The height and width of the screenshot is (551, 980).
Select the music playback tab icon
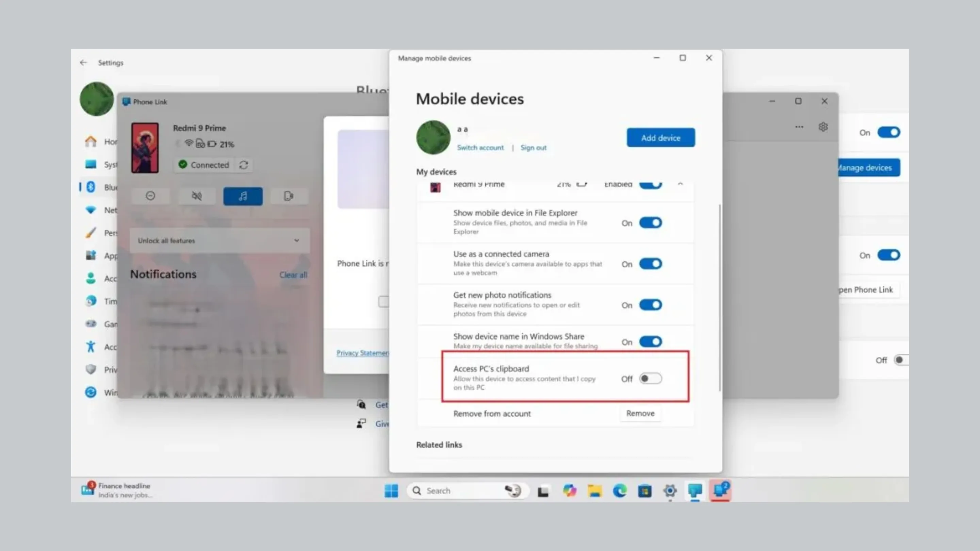(x=243, y=196)
